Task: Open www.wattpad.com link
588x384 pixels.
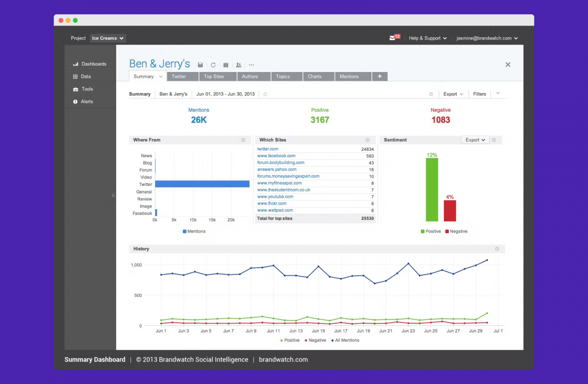Action: pos(275,211)
